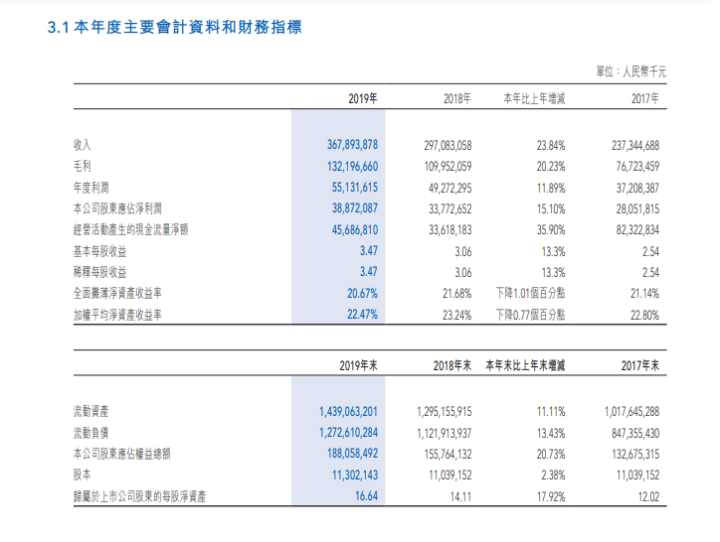Click annual profit 49,272,295
720x542 pixels.
pyautogui.click(x=450, y=188)
